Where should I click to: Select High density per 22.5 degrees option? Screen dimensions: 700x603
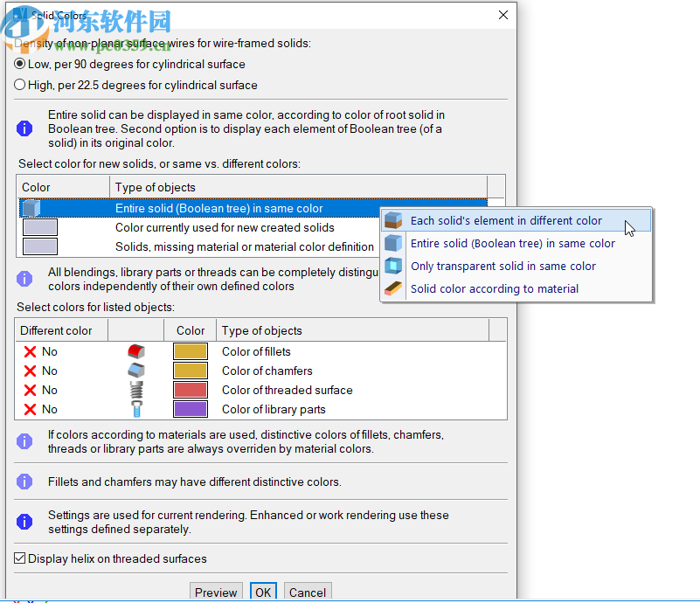click(x=19, y=85)
